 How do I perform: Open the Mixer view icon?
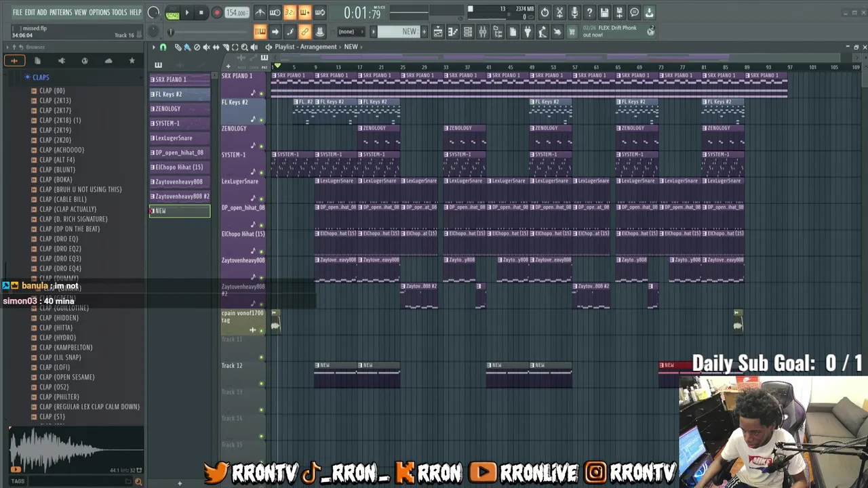coord(483,32)
